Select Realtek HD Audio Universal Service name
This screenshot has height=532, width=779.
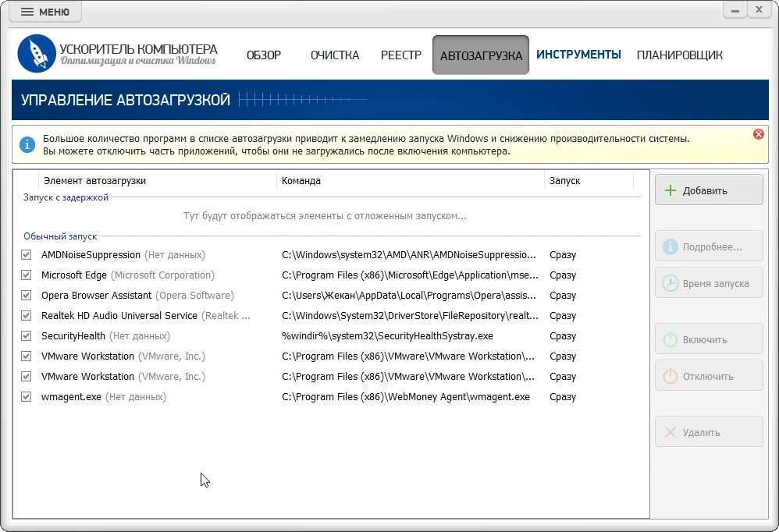click(119, 316)
